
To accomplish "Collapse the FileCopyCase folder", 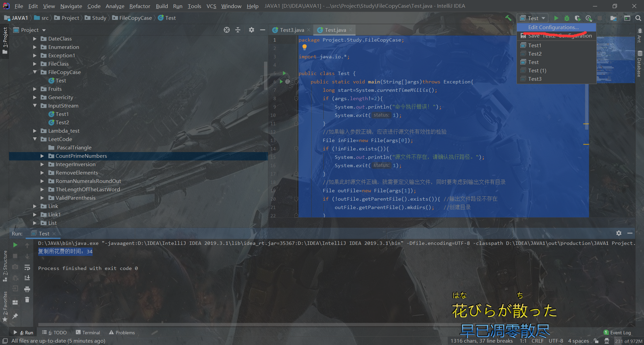I will coord(35,72).
